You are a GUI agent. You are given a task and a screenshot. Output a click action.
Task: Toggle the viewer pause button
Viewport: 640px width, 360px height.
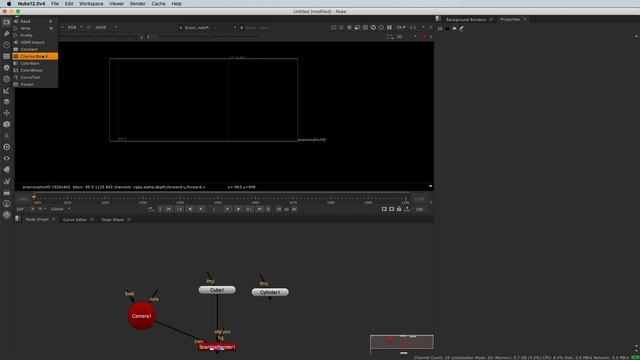[389, 27]
